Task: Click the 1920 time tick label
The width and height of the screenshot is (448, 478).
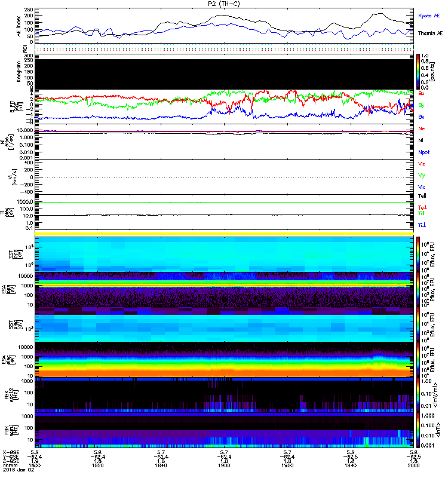Action: tap(287, 465)
